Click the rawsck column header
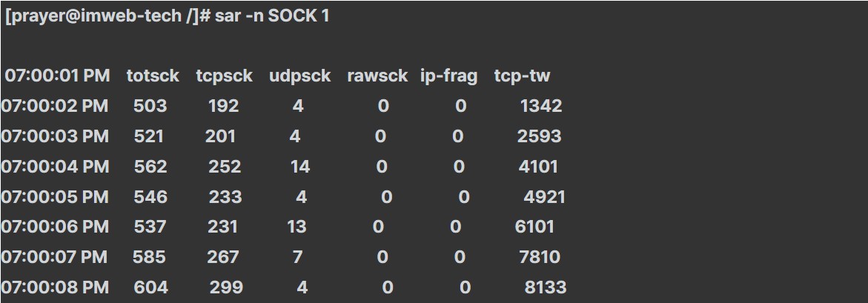868x303 pixels. [x=377, y=76]
